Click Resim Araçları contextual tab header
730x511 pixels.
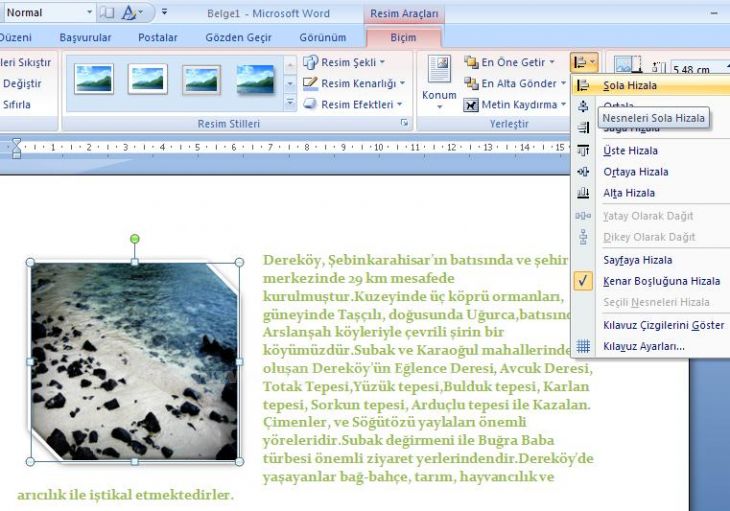404,13
